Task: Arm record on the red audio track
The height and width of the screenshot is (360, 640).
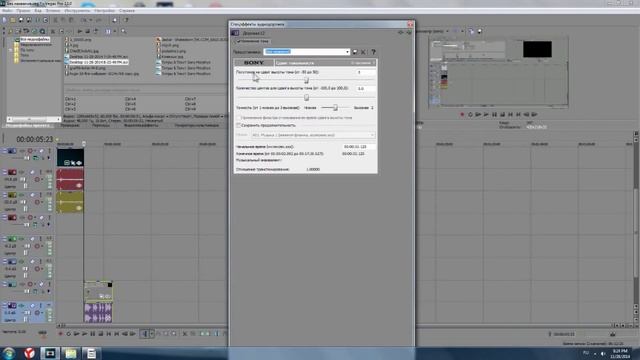Action: tap(37, 179)
